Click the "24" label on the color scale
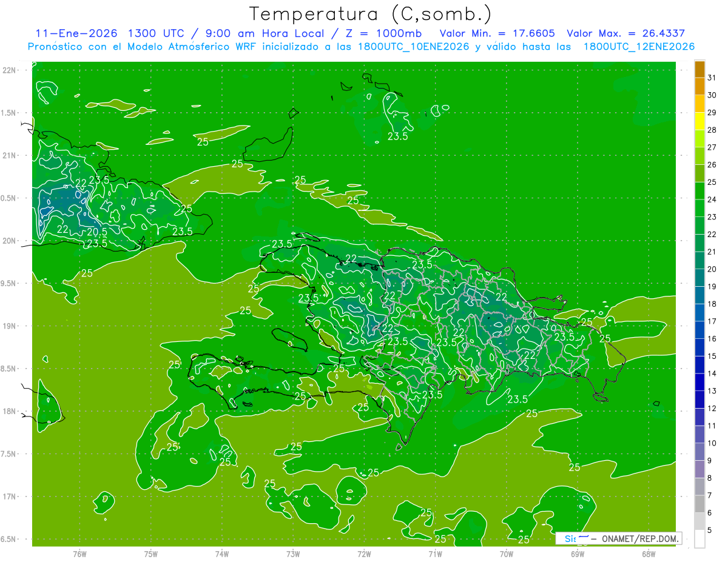Image resolution: width=728 pixels, height=562 pixels. (712, 199)
